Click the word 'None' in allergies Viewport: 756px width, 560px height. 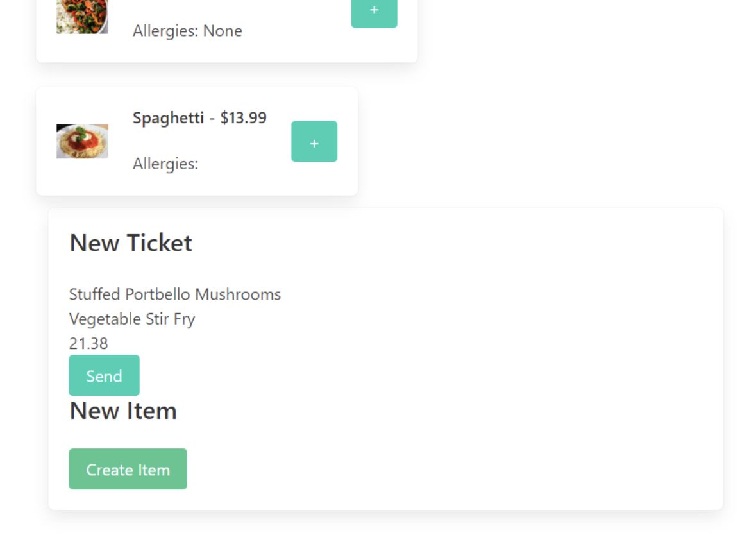pos(223,31)
